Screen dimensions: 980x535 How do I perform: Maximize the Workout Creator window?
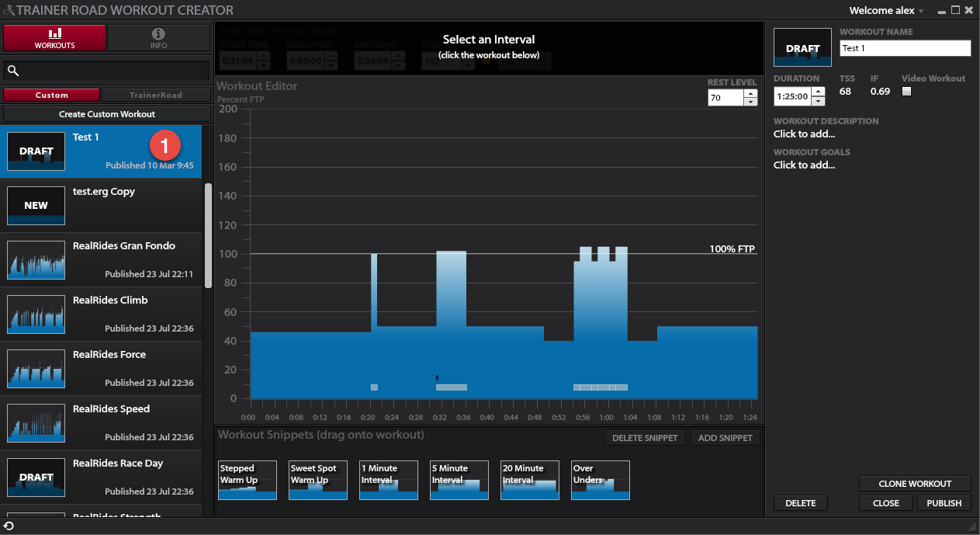[955, 10]
